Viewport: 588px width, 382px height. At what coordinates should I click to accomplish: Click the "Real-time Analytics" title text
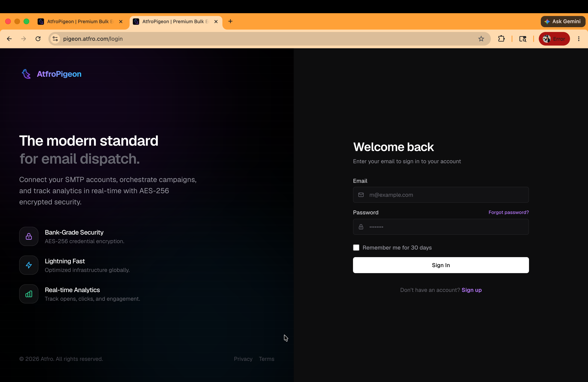[x=72, y=290]
